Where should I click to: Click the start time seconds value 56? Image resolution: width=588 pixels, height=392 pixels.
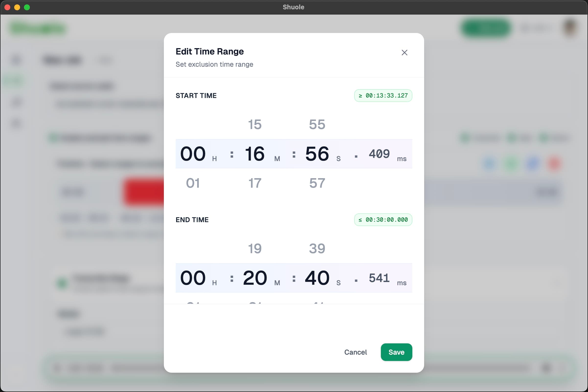pos(317,154)
